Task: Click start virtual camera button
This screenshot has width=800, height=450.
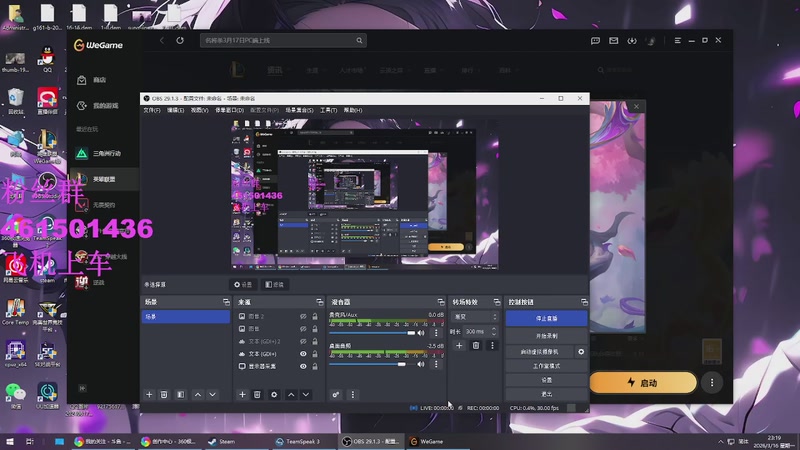Action: [540, 352]
